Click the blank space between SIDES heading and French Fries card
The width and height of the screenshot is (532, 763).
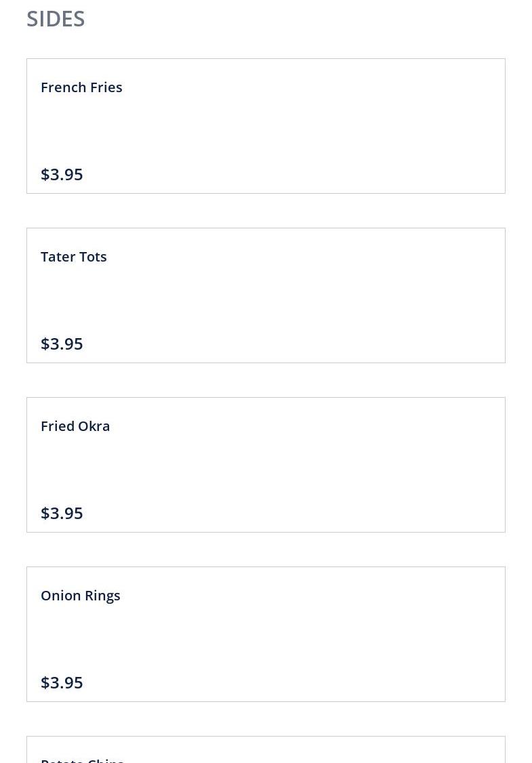click(266, 45)
